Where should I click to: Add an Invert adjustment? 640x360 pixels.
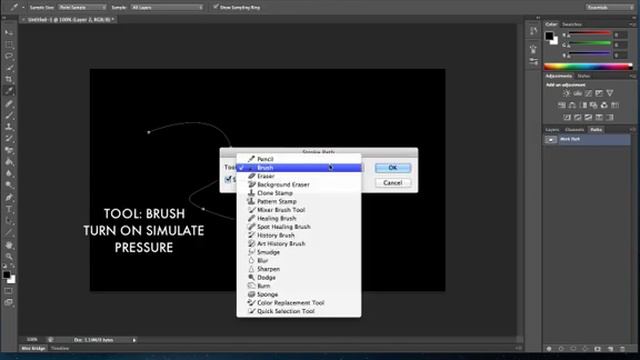(x=567, y=118)
